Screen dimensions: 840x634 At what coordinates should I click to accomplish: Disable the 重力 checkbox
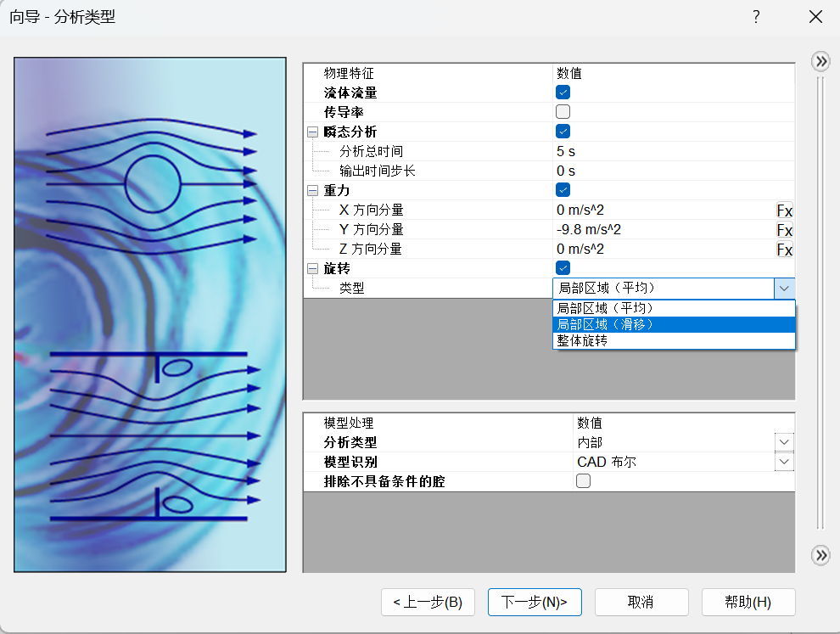(563, 190)
